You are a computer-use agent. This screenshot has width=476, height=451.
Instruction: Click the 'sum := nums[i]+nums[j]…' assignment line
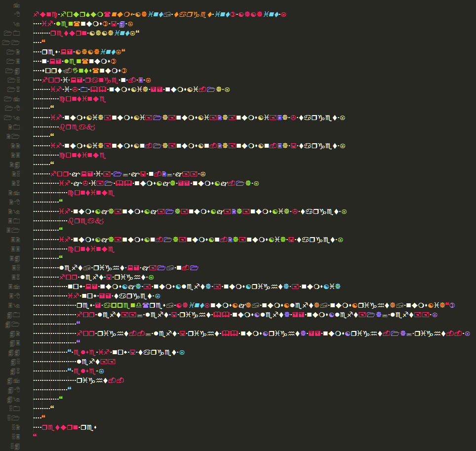point(204,287)
